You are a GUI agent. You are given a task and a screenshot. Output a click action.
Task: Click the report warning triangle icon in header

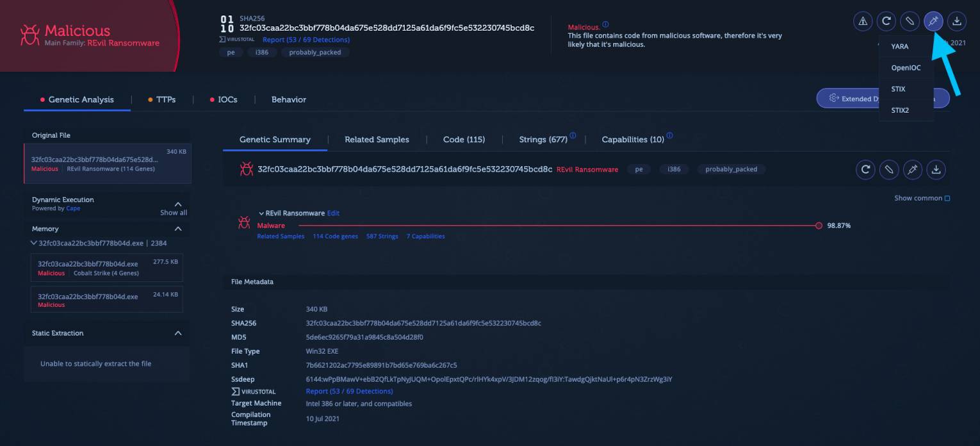click(863, 21)
